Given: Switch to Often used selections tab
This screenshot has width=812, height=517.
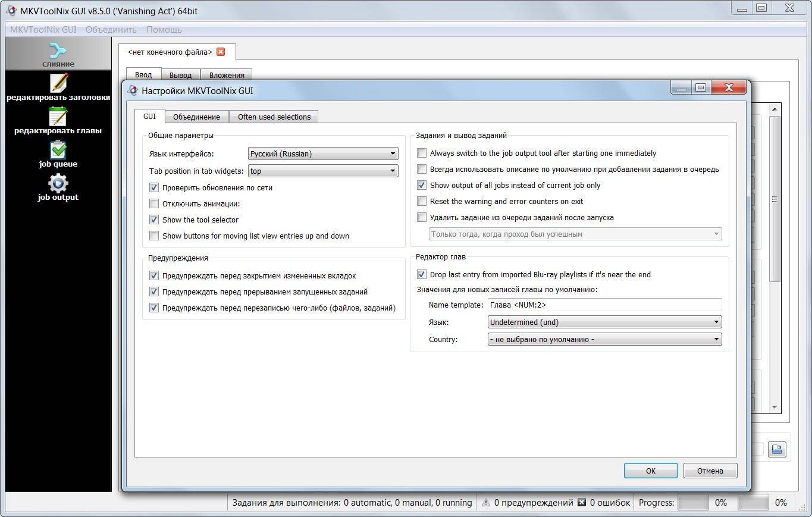Looking at the screenshot, I should 274,117.
